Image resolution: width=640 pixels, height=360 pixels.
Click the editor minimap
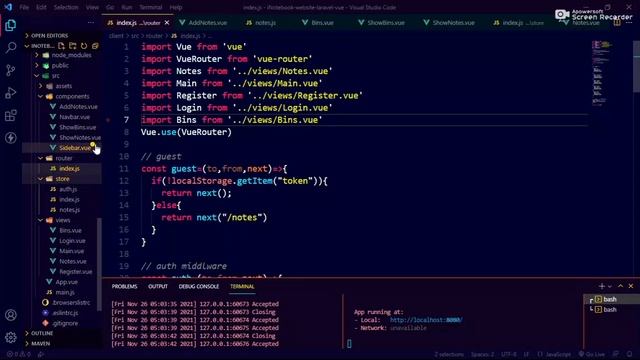(602, 73)
